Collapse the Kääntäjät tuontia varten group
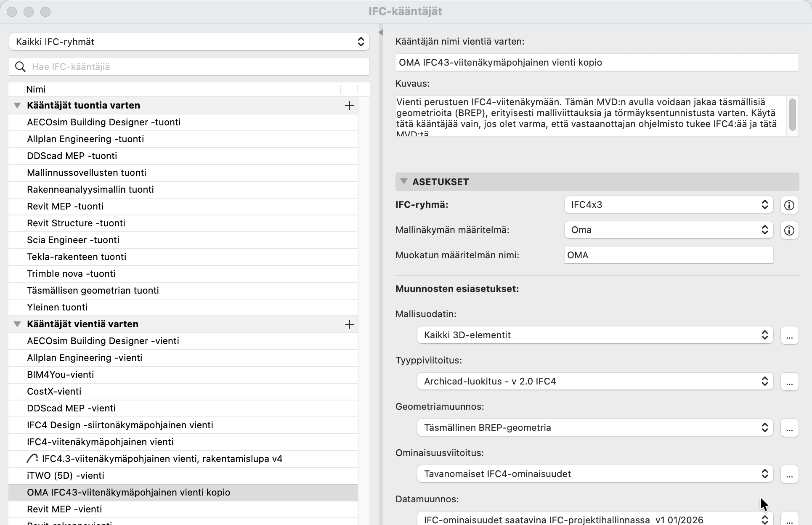The height and width of the screenshot is (525, 812). coord(17,106)
